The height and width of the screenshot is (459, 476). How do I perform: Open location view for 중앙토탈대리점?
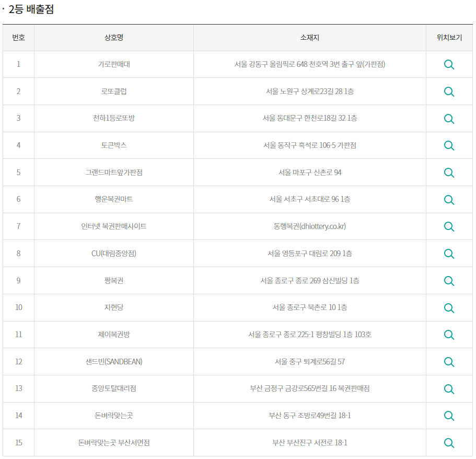(449, 389)
